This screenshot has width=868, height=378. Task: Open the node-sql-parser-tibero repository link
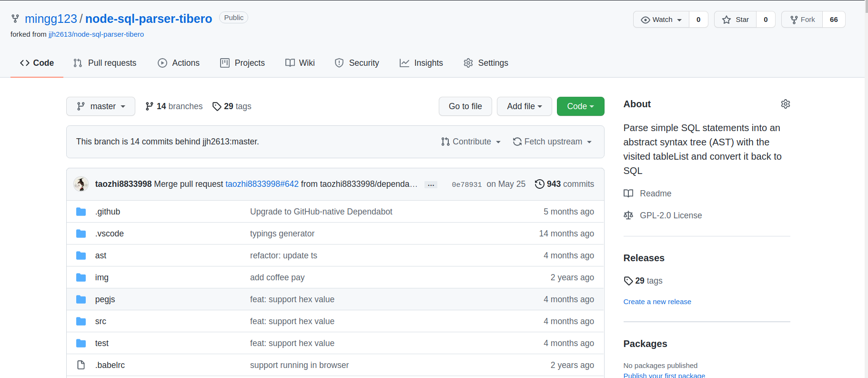pos(149,19)
